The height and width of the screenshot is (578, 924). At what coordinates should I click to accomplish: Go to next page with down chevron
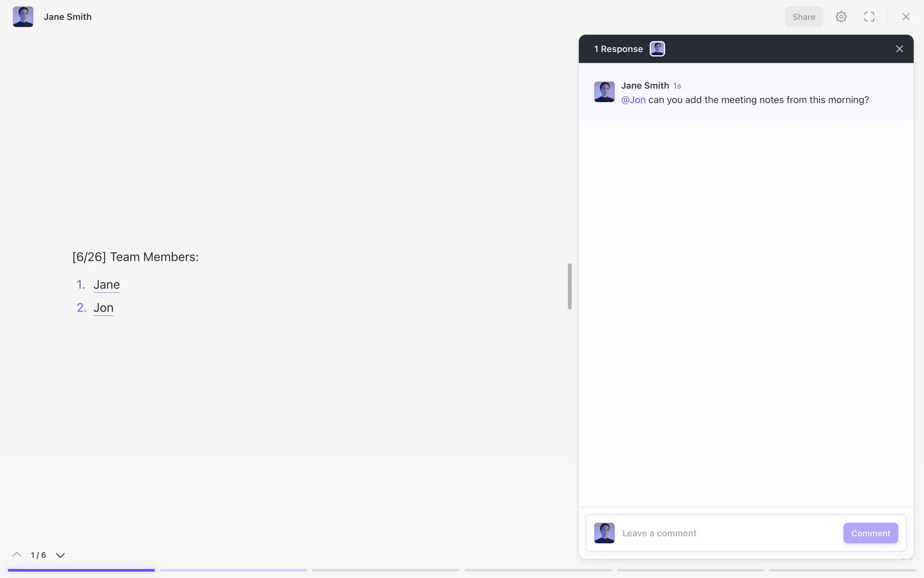pyautogui.click(x=60, y=555)
